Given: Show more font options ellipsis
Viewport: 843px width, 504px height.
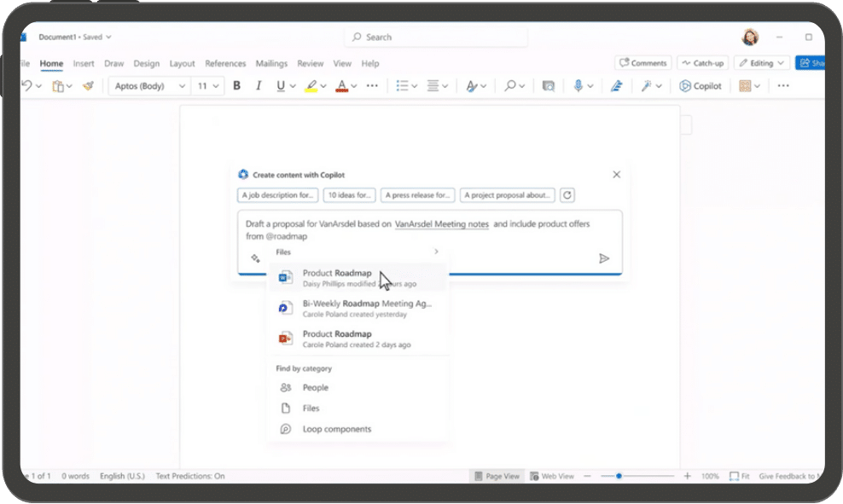Looking at the screenshot, I should (372, 85).
